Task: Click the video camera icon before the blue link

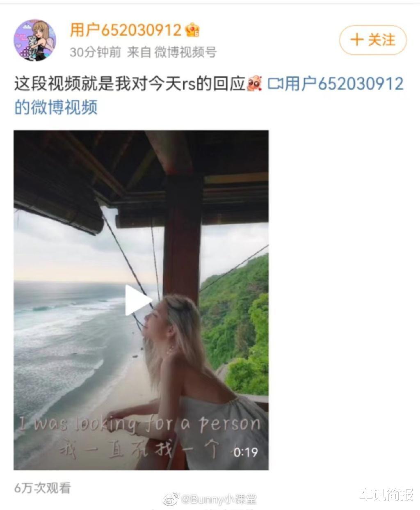Action: (x=275, y=84)
